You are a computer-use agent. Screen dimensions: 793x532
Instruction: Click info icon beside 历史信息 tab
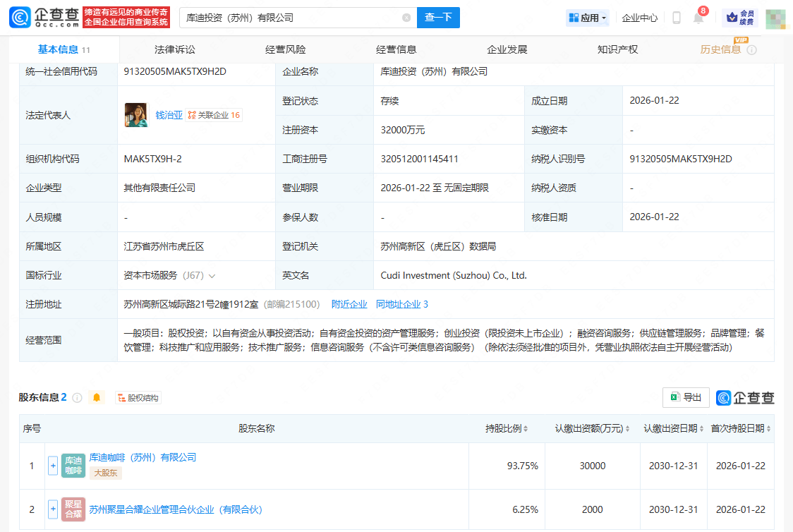751,50
